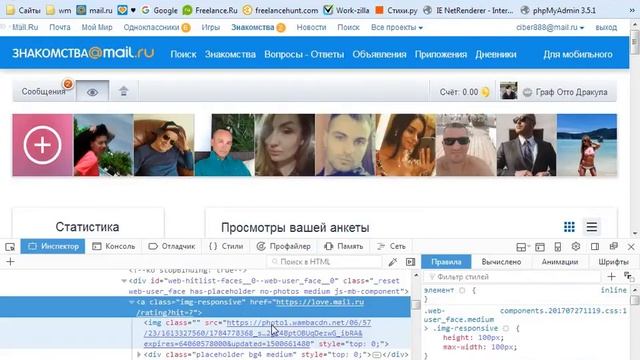Open Приложения in navigation bar

(441, 54)
